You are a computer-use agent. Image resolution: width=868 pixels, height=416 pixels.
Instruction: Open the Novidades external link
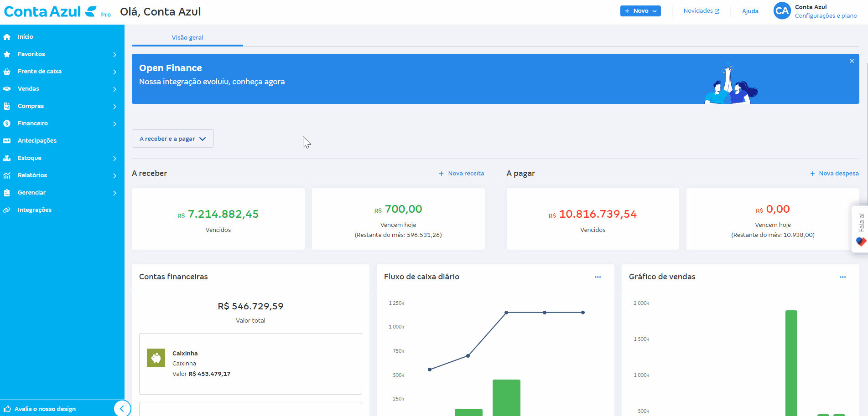click(x=701, y=10)
